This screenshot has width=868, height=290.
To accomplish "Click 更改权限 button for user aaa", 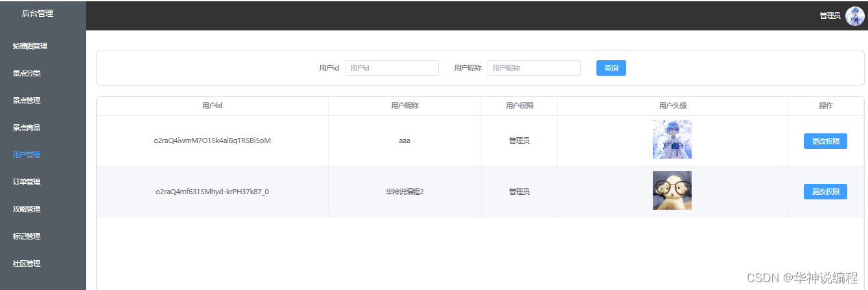I will 825,141.
